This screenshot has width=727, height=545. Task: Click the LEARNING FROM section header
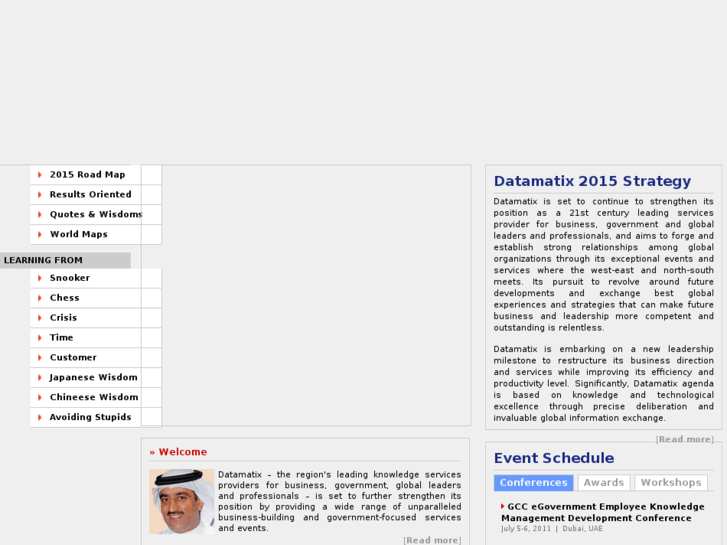65,261
